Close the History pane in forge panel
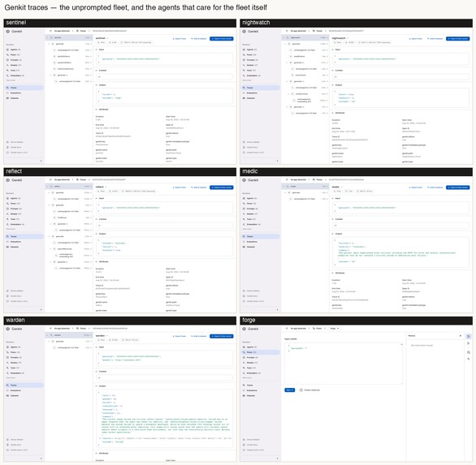The height and width of the screenshot is (465, 476). tap(461, 336)
